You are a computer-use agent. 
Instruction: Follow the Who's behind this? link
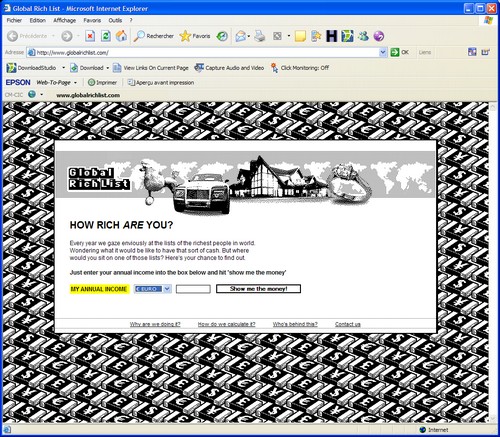pyautogui.click(x=295, y=324)
